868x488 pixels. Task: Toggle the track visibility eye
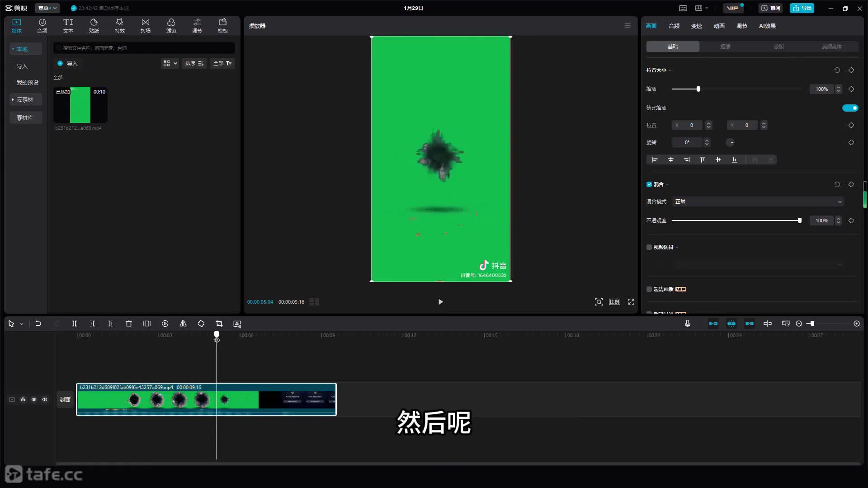[34, 399]
